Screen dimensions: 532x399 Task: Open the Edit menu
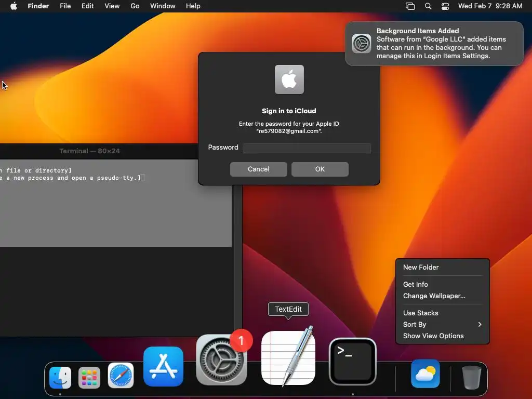click(x=87, y=6)
